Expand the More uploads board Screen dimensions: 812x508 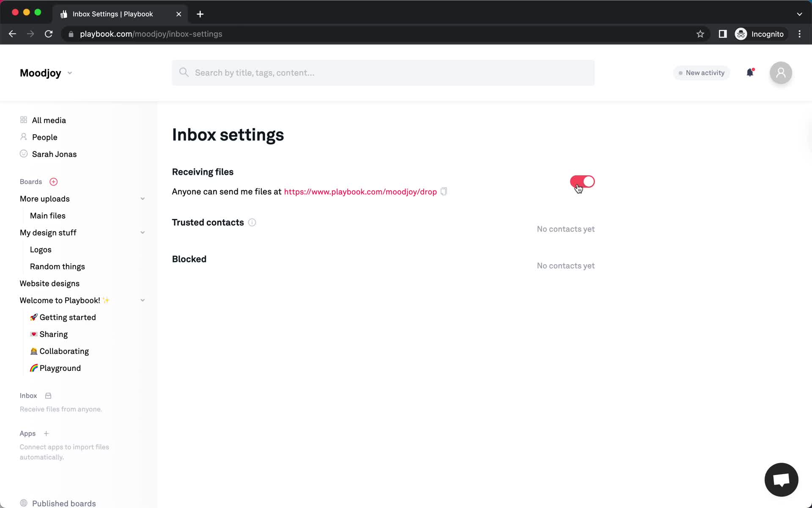coord(142,199)
